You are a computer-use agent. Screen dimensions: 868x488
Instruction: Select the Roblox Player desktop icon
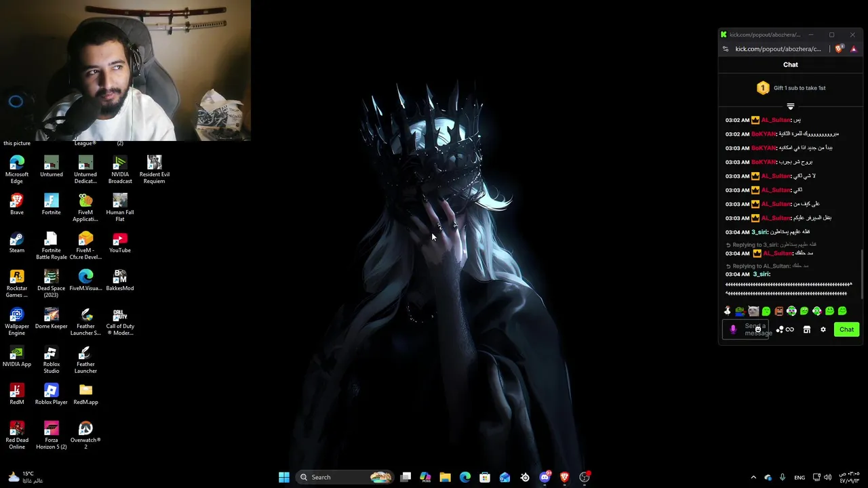pos(52,394)
